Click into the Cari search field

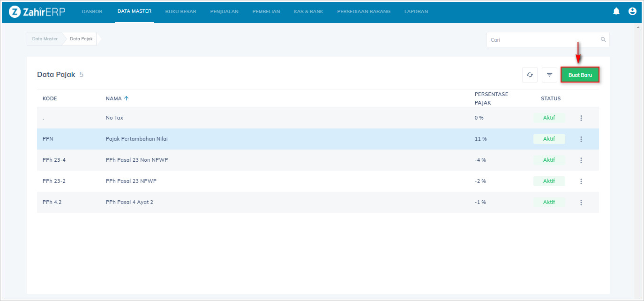coord(544,40)
